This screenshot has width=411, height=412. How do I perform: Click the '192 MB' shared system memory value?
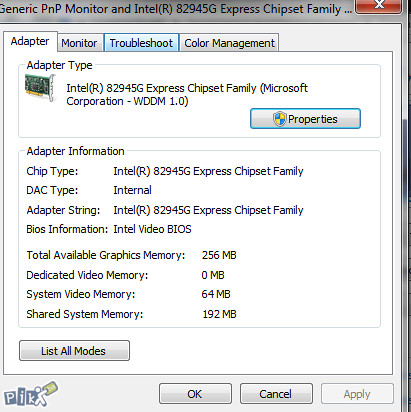tap(219, 314)
